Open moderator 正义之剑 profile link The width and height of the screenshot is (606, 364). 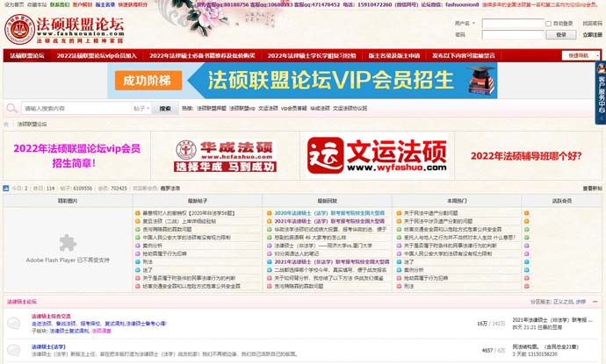click(x=564, y=302)
